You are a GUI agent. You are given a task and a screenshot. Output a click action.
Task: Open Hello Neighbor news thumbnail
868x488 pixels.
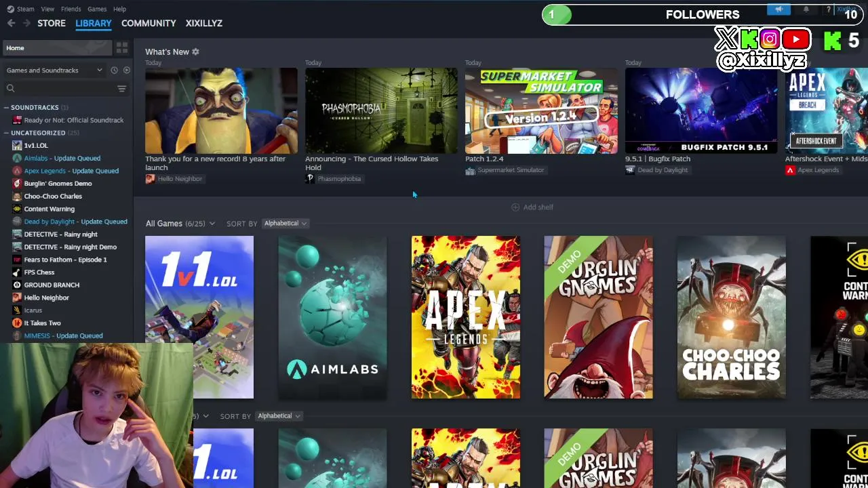pos(221,110)
